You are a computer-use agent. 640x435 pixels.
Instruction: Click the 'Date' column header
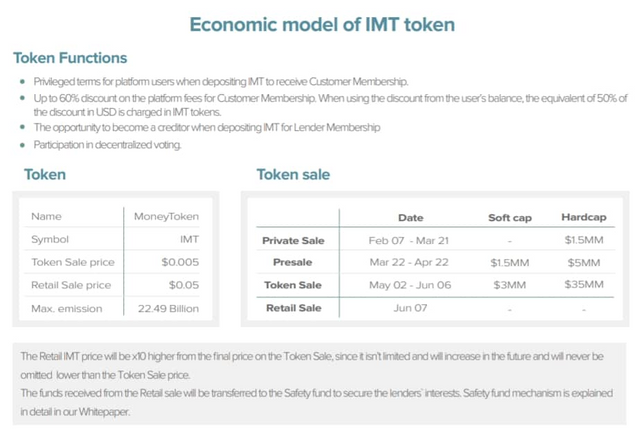click(x=410, y=218)
